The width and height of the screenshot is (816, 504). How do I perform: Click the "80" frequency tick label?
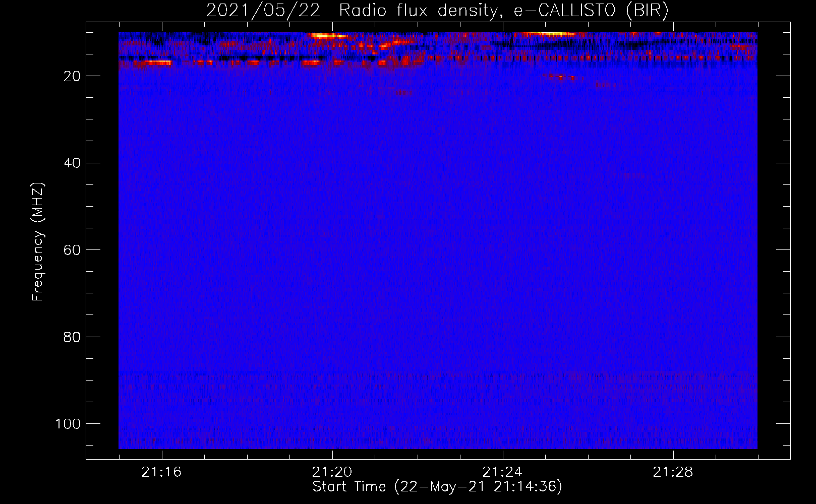(72, 337)
